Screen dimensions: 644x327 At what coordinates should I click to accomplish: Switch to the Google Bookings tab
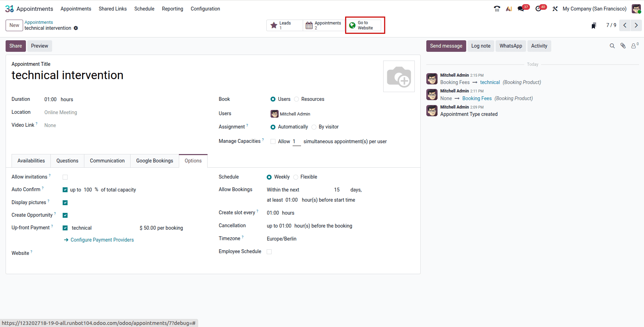click(155, 161)
